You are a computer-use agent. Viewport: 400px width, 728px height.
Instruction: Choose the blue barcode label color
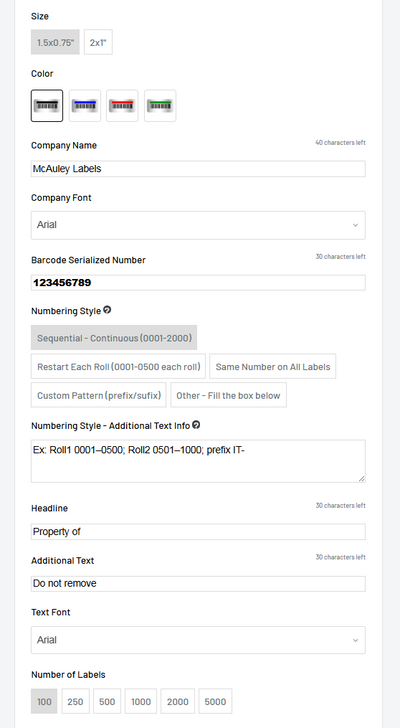pyautogui.click(x=85, y=106)
